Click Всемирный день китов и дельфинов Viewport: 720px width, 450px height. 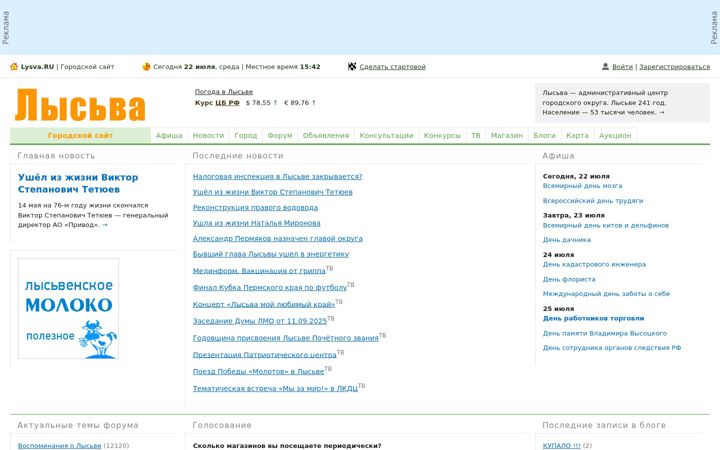click(x=606, y=225)
